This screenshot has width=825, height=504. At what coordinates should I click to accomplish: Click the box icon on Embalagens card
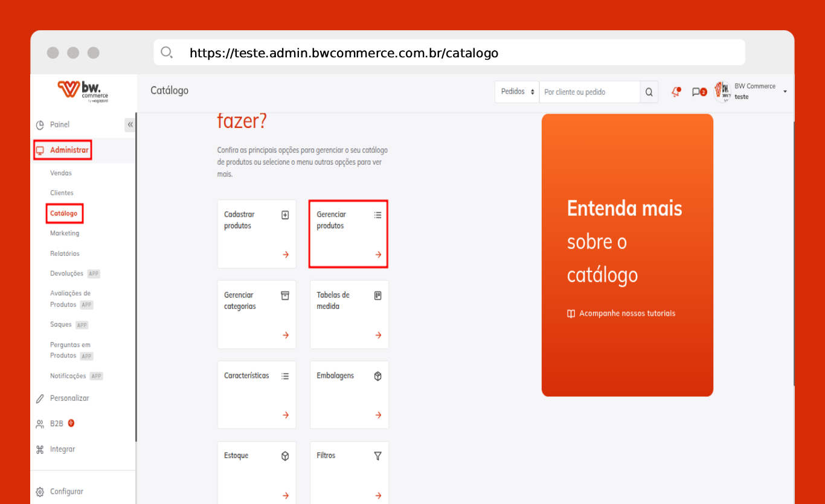tap(378, 376)
